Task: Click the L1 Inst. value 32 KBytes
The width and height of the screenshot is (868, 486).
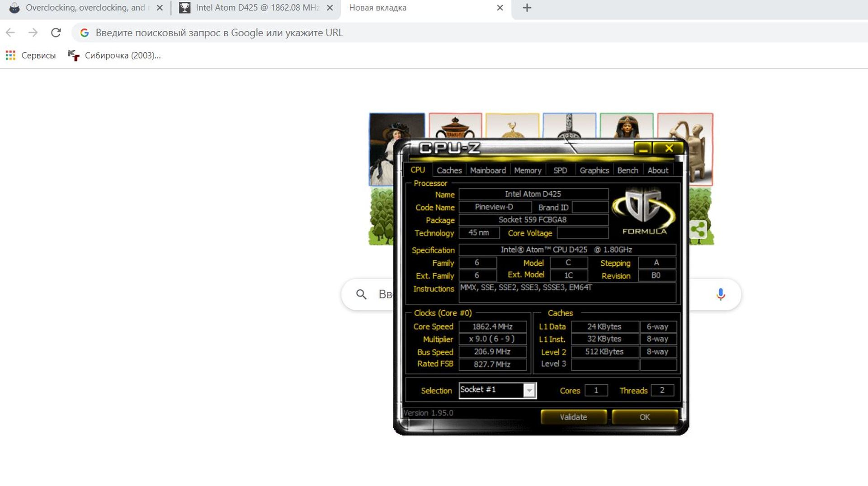Action: [x=605, y=339]
